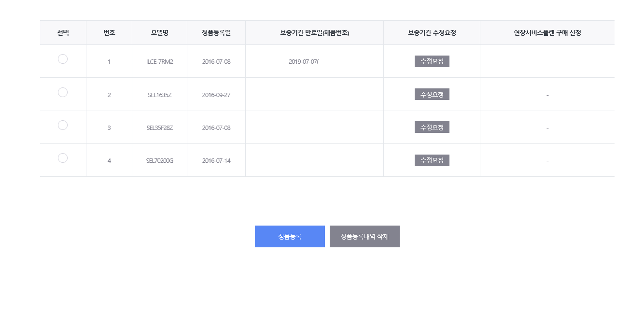Screen dimensions: 644x313
Task: Pick the radio button for SEL70200G
Action: coord(63,158)
